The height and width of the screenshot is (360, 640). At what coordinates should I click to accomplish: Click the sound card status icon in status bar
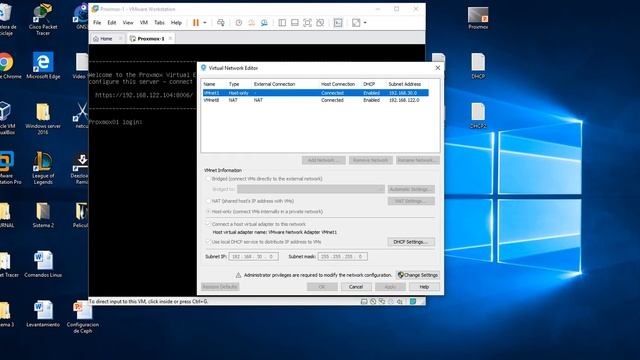click(x=400, y=302)
